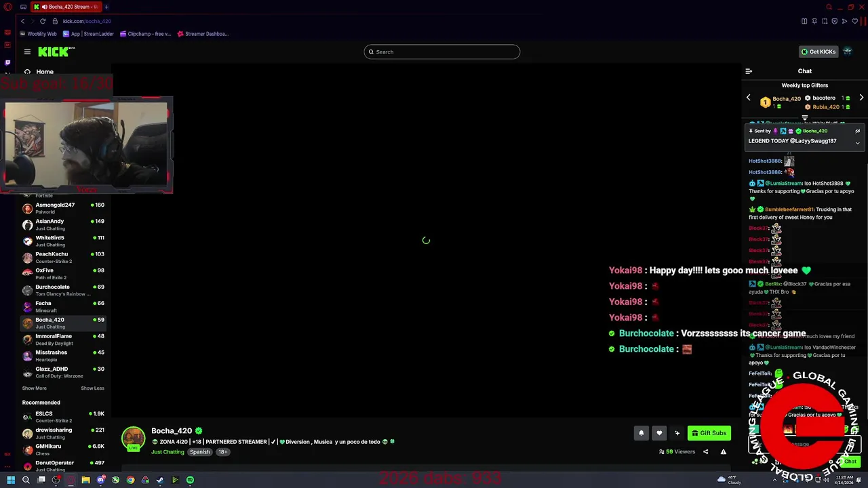
Task: Click the Spanish language tag
Action: tap(199, 452)
